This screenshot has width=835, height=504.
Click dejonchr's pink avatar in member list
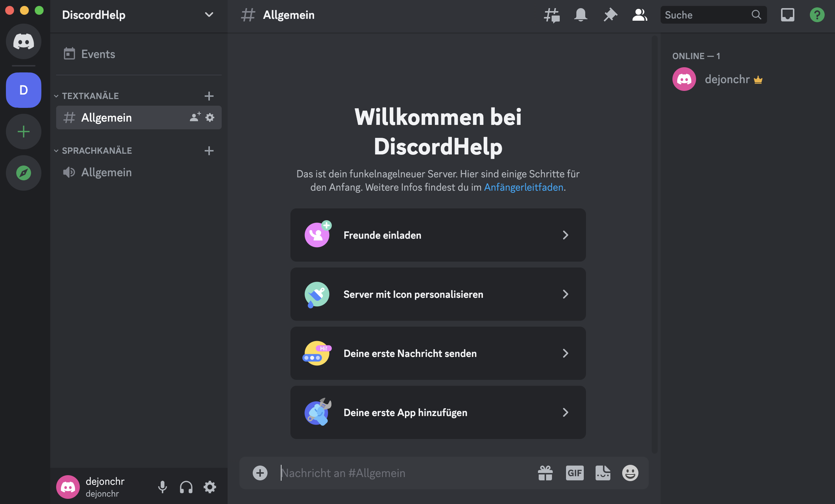pyautogui.click(x=684, y=79)
